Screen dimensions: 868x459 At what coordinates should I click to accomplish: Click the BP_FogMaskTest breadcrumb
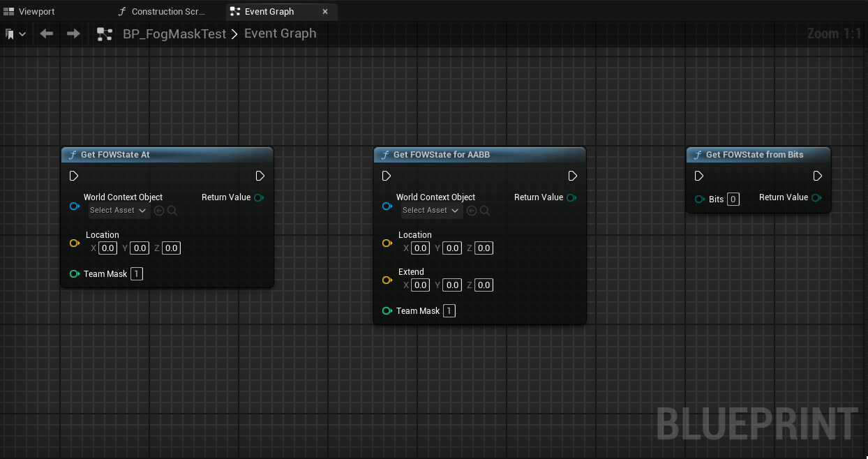(174, 33)
